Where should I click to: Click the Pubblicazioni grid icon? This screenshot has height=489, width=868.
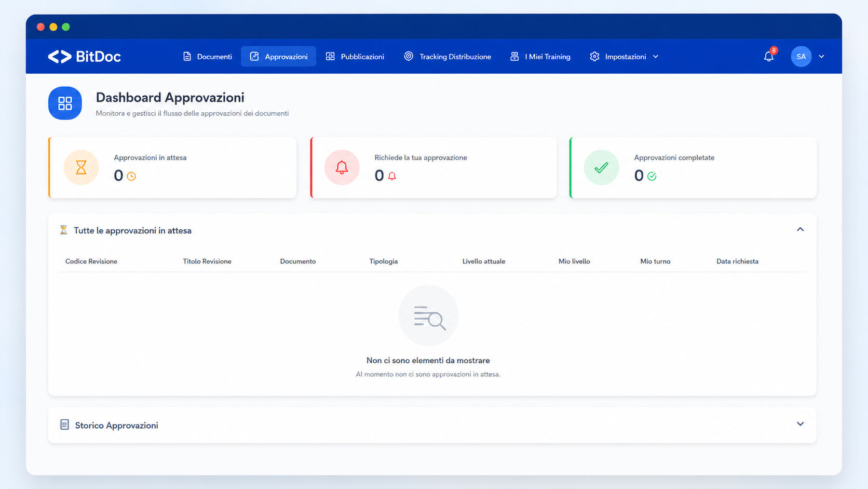point(330,56)
